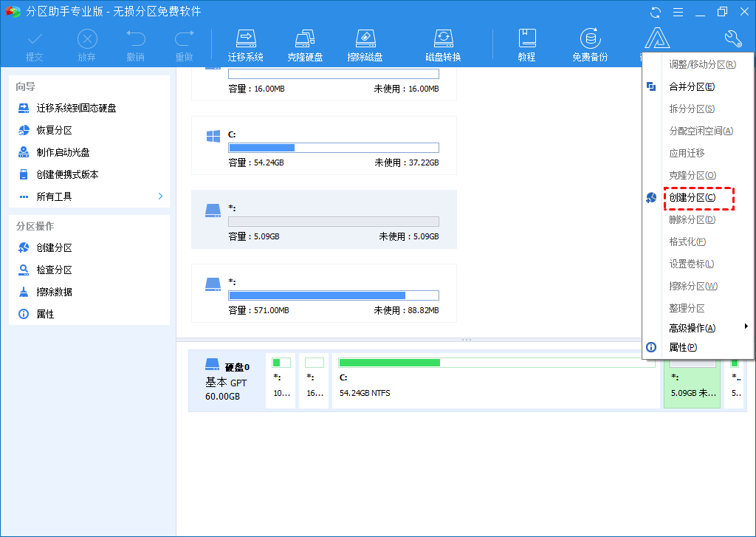Select the 571.00MB partition card
This screenshot has width=756, height=537.
tap(324, 293)
